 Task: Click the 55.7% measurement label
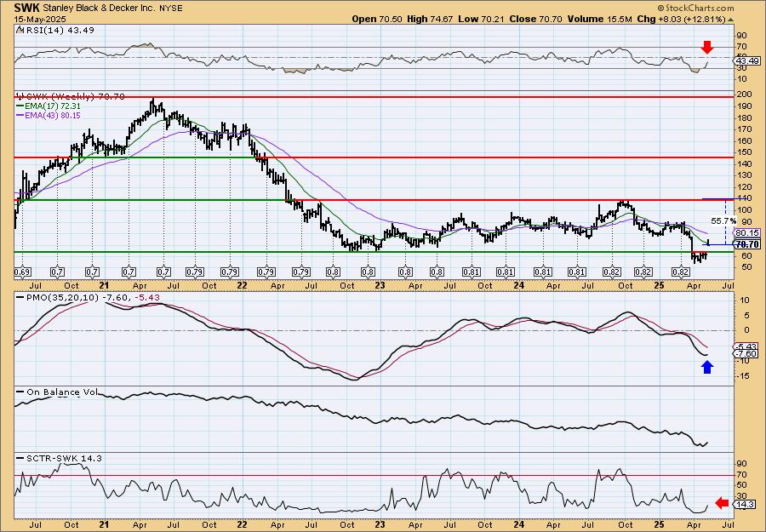click(x=723, y=221)
